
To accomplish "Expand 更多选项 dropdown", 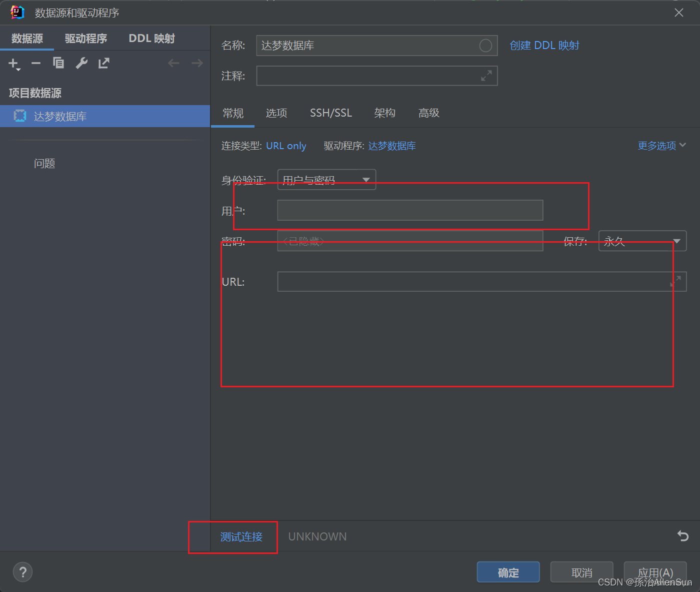I will coord(662,146).
